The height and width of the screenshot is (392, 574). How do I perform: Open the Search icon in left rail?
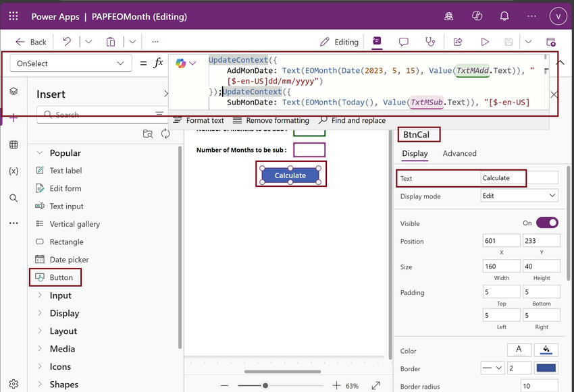14,198
